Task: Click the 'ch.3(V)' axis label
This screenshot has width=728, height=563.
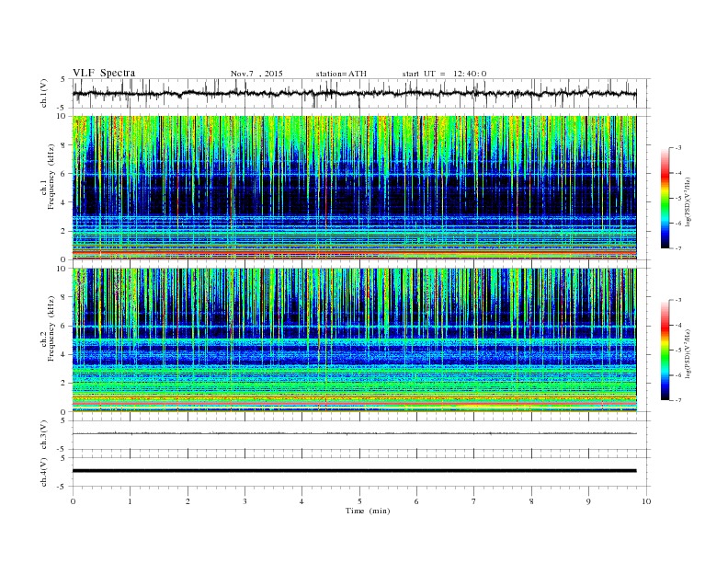Action: point(44,435)
